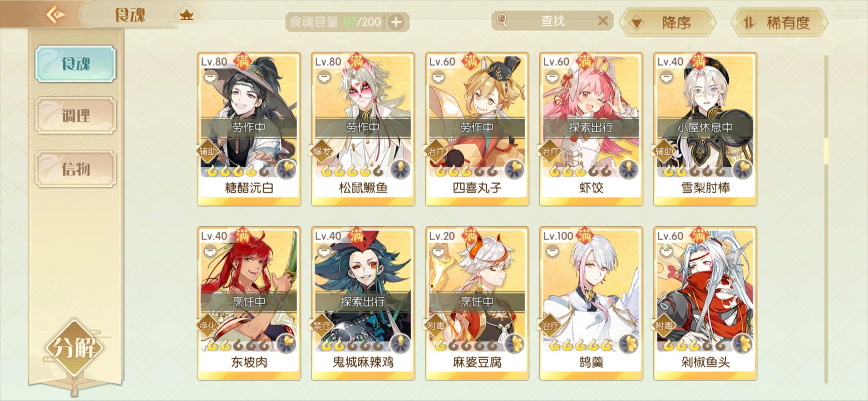Add food soul capacity with plus icon
This screenshot has width=868, height=401.
click(396, 22)
